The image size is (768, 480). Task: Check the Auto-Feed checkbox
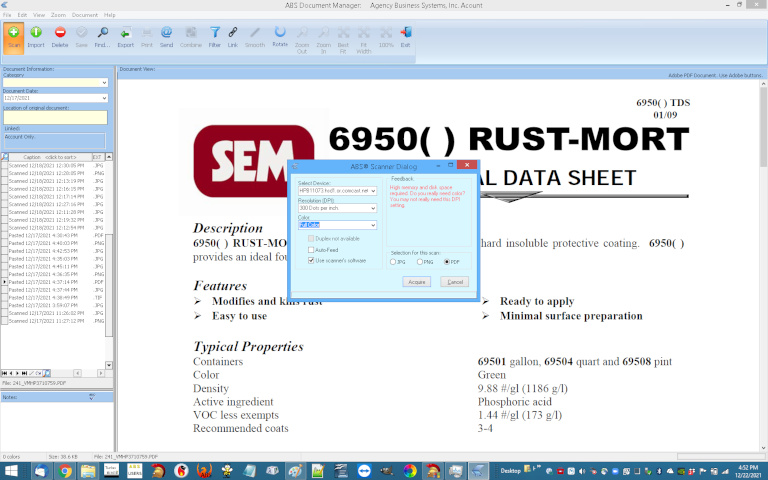tap(311, 250)
